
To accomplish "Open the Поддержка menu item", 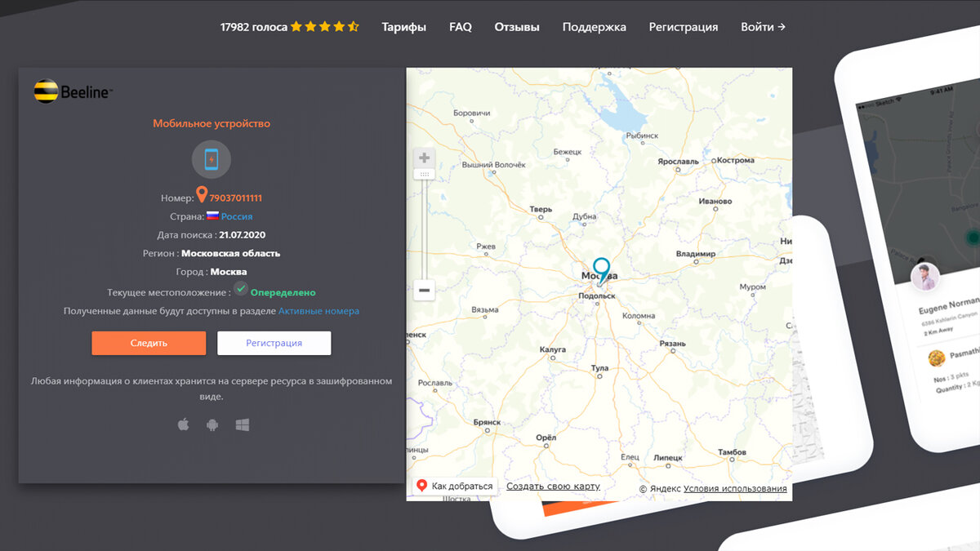I will point(595,27).
